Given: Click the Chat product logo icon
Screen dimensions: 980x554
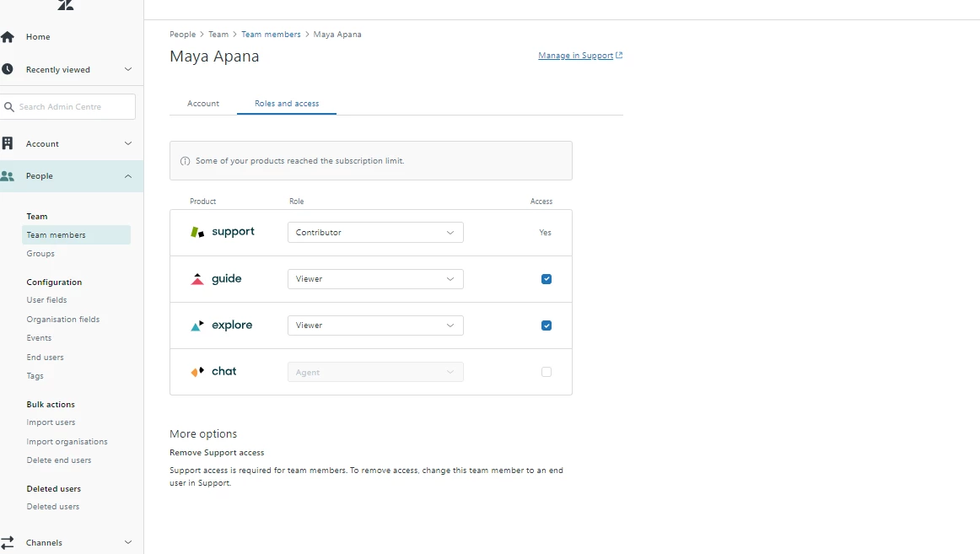Looking at the screenshot, I should click(197, 372).
